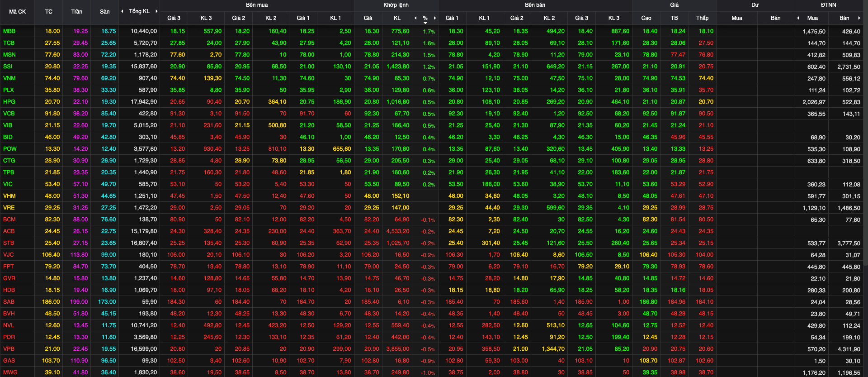868x377 pixels.
Task: Open SAB stock symbol
Action: 9,302
